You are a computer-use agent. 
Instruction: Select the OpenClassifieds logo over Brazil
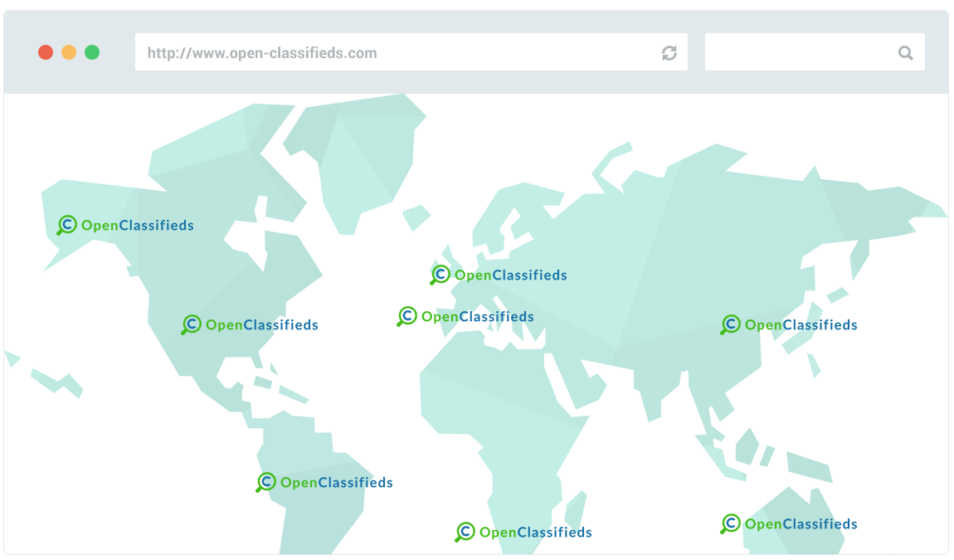tap(324, 482)
